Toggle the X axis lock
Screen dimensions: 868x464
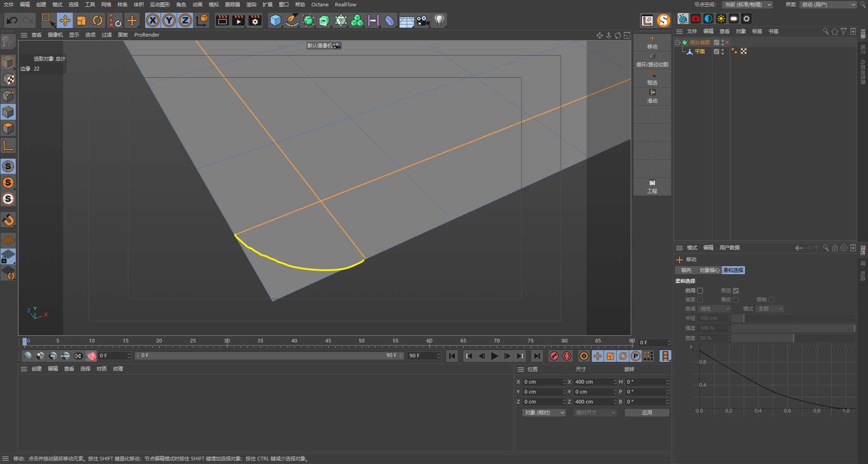[x=153, y=20]
